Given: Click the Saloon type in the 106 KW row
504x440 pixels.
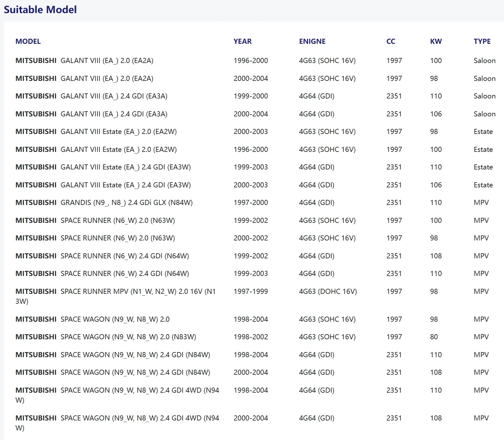Looking at the screenshot, I should 484,114.
